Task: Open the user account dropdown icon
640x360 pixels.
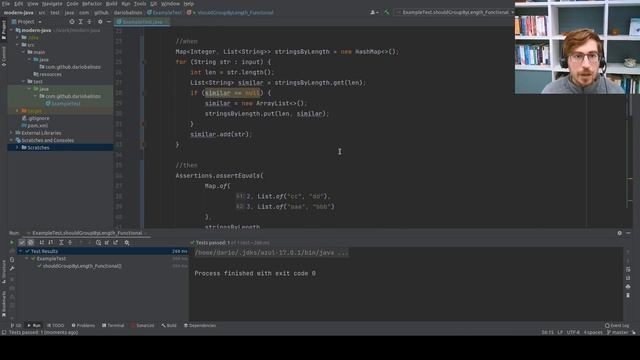Action: point(374,13)
